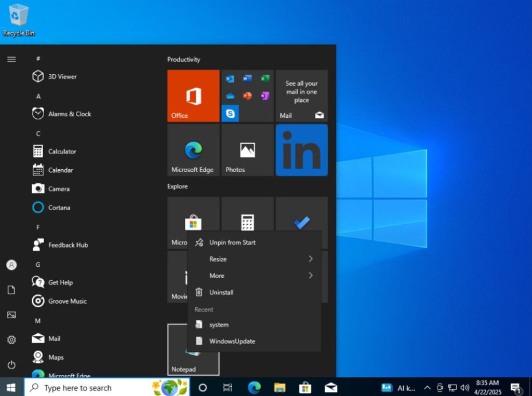
Task: Open Calendar app from list
Action: 60,170
